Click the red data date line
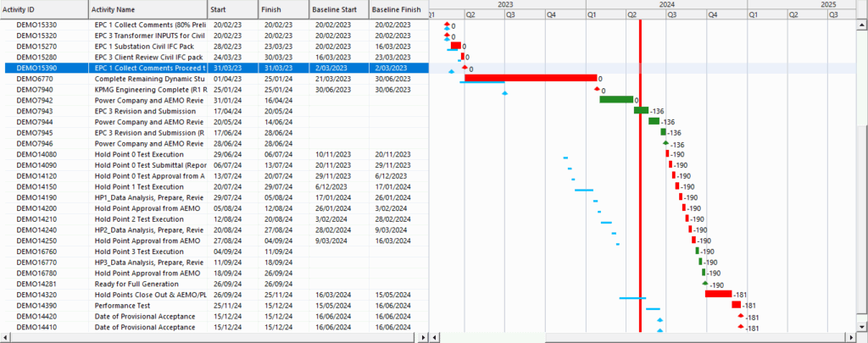868x343 pixels. [640, 169]
